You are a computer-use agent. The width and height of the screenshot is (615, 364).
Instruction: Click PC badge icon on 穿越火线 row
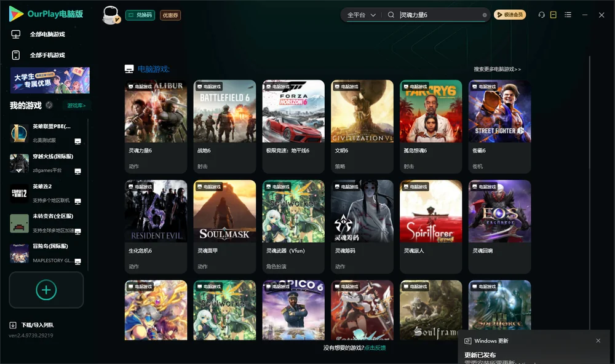tap(77, 172)
